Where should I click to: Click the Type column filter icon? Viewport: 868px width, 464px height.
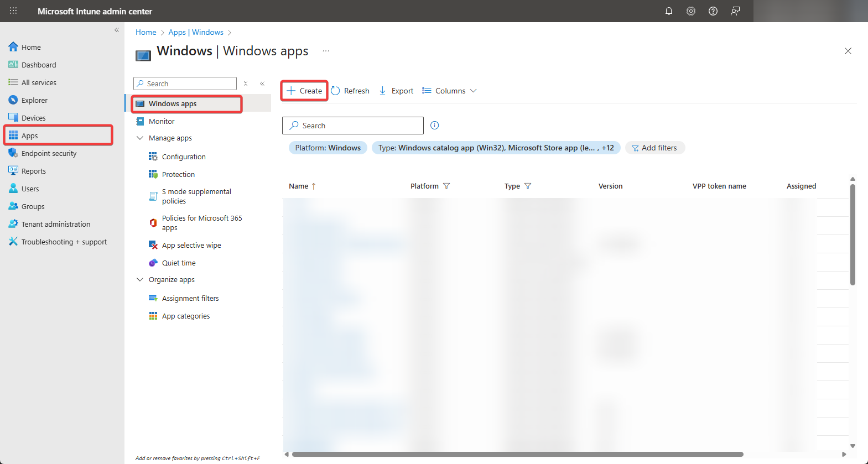527,186
